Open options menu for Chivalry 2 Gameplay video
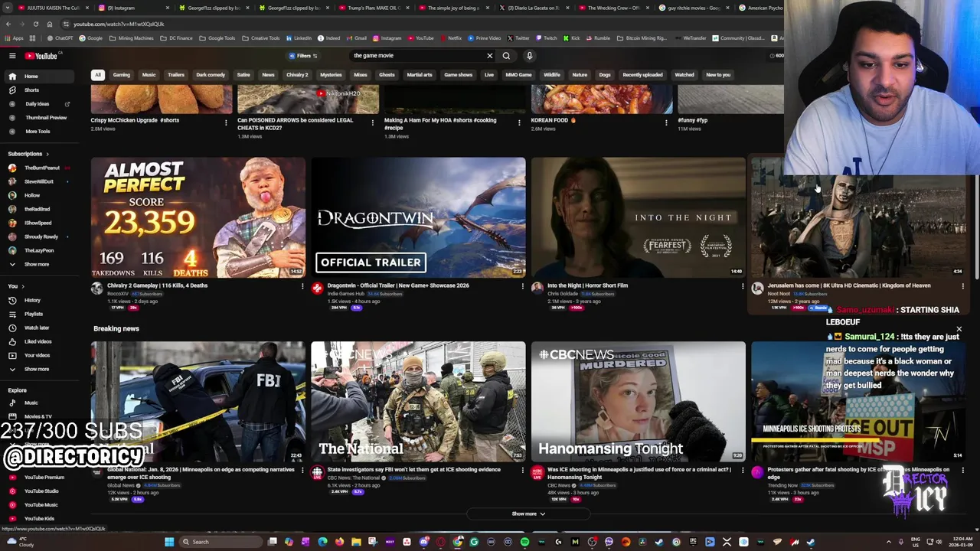The image size is (980, 551). (302, 286)
